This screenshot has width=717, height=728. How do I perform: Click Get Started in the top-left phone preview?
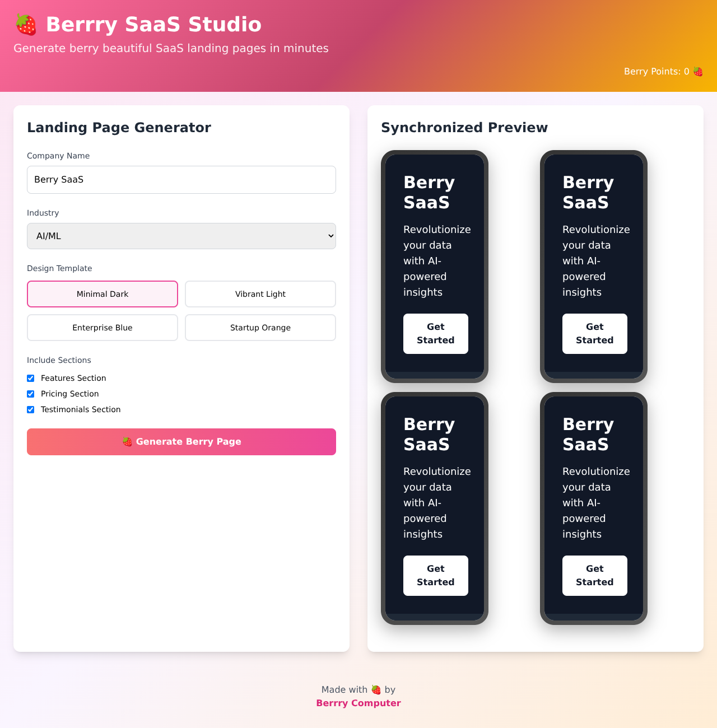point(435,334)
